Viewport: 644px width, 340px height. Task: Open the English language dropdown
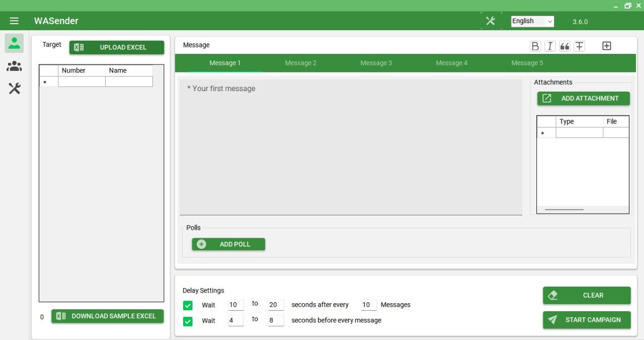pos(532,21)
